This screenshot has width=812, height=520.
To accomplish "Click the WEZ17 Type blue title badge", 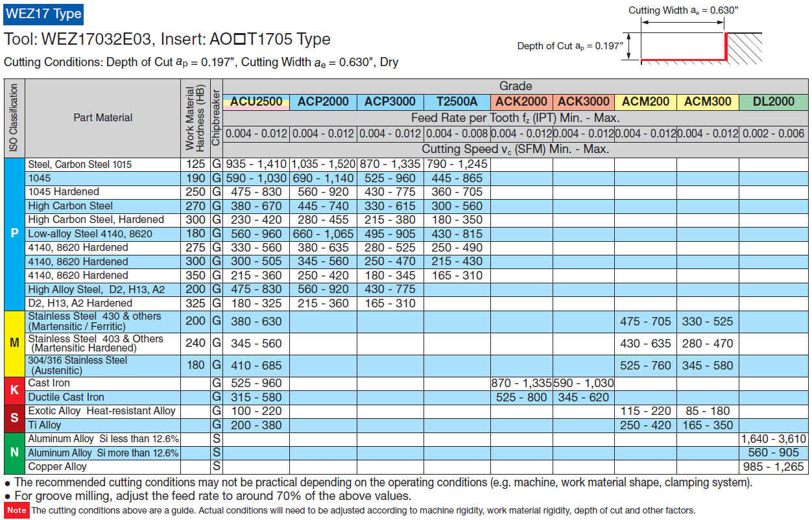I will point(43,14).
